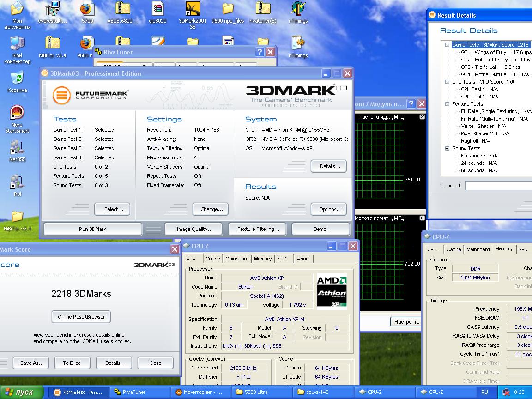Viewport: 532px width, 399px height.
Task: Click the 1024 x 768 resolution value
Action: pyautogui.click(x=206, y=130)
